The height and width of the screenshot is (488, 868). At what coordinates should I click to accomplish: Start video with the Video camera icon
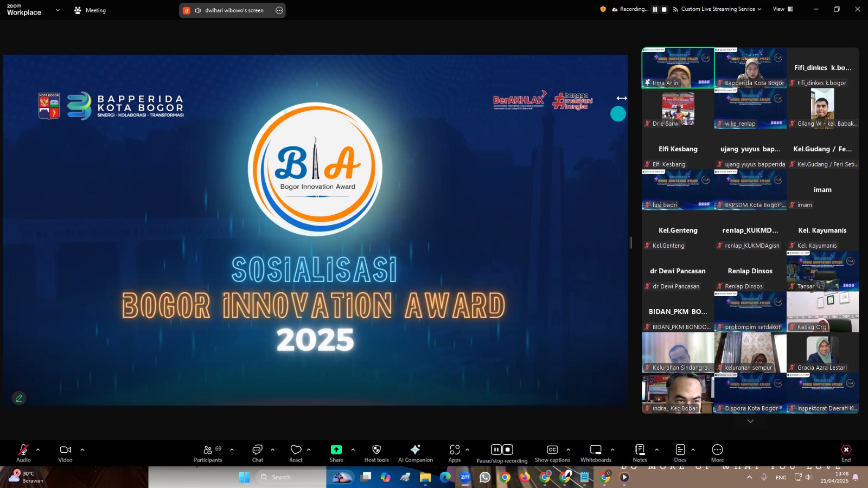[65, 450]
